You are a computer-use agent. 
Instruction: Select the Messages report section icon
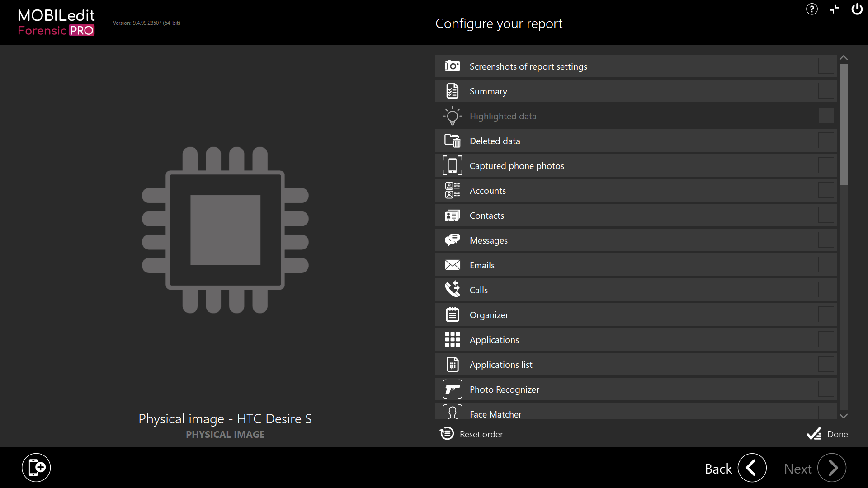(x=452, y=240)
